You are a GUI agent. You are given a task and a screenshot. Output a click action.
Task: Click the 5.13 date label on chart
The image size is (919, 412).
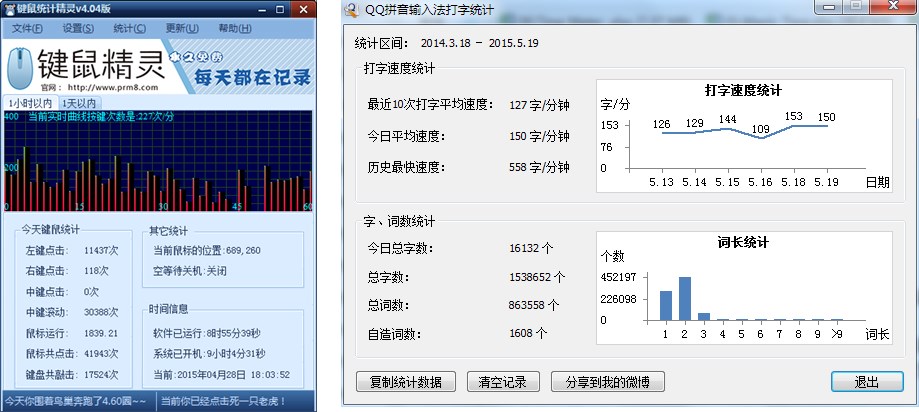pyautogui.click(x=661, y=182)
